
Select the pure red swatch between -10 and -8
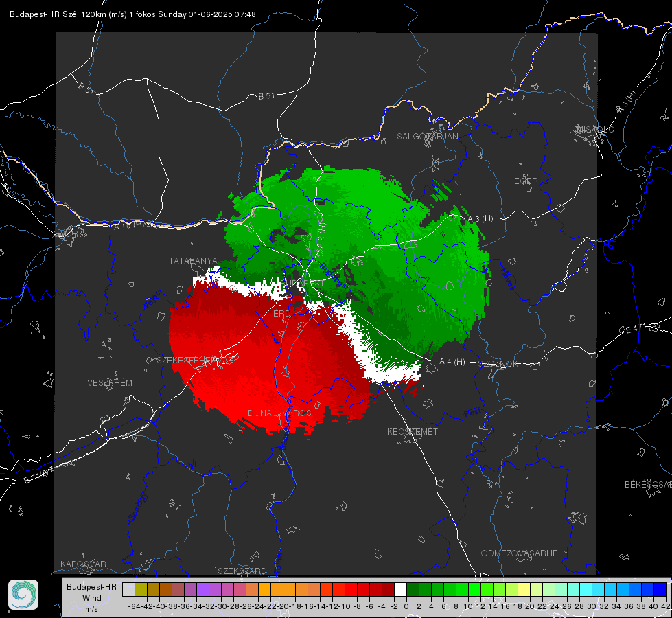351,589
